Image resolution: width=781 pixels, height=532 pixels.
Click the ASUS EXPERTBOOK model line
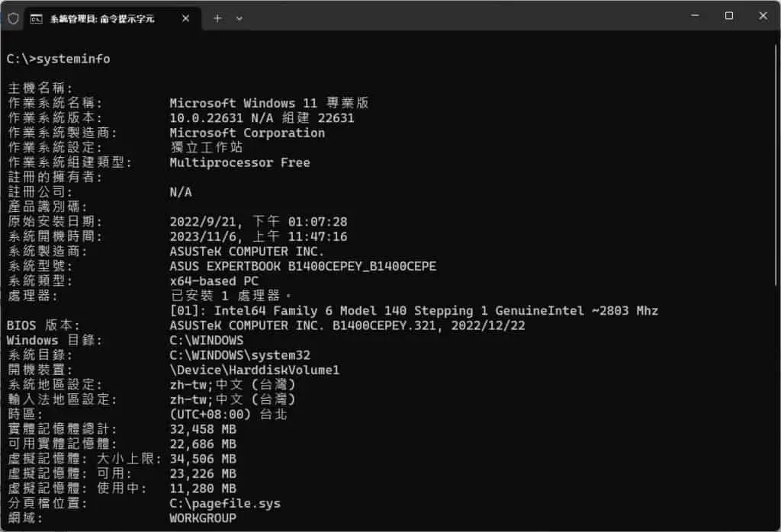point(303,266)
